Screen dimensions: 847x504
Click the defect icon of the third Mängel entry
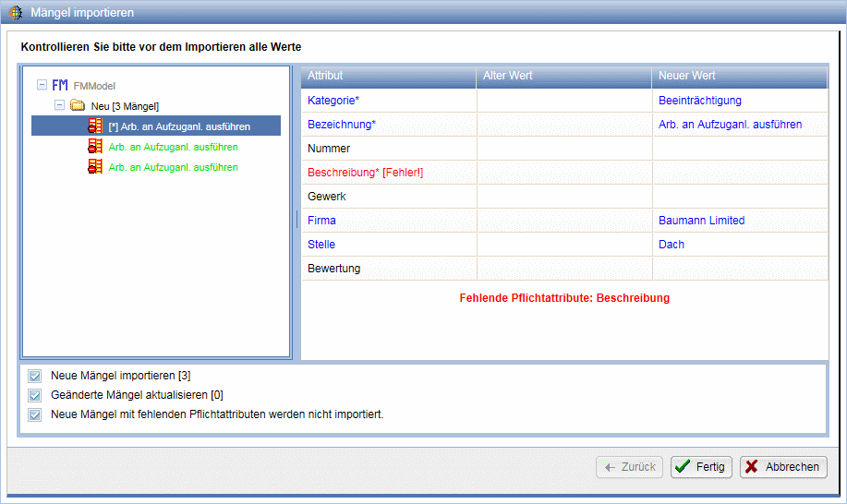click(x=95, y=166)
